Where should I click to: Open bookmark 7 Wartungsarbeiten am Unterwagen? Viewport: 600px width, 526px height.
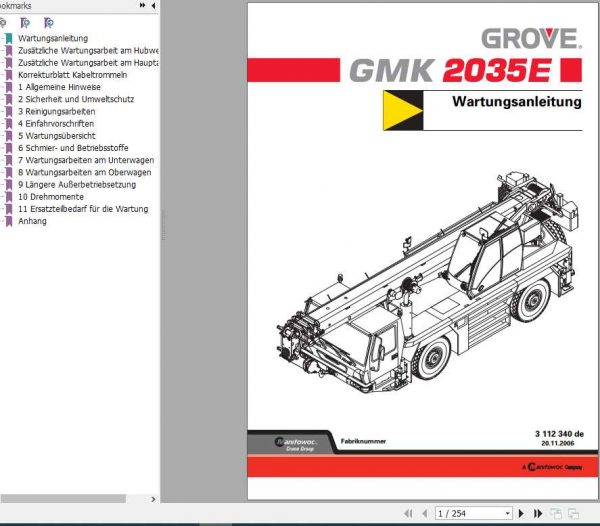click(x=86, y=160)
